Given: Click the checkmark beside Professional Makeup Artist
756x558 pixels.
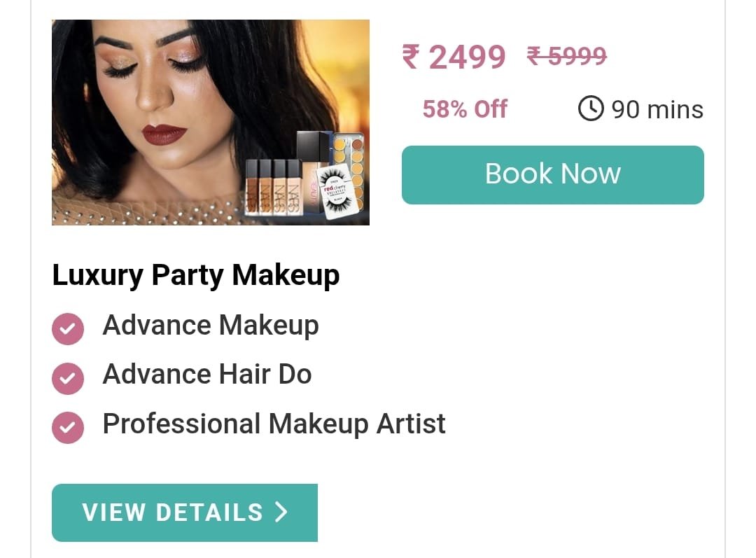Looking at the screenshot, I should (x=68, y=428).
